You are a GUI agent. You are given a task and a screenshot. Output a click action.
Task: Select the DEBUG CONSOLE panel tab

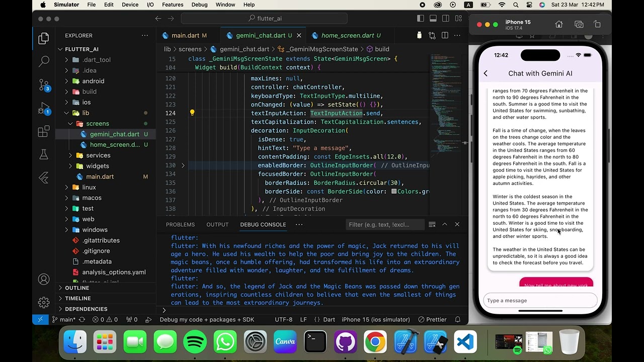(263, 224)
